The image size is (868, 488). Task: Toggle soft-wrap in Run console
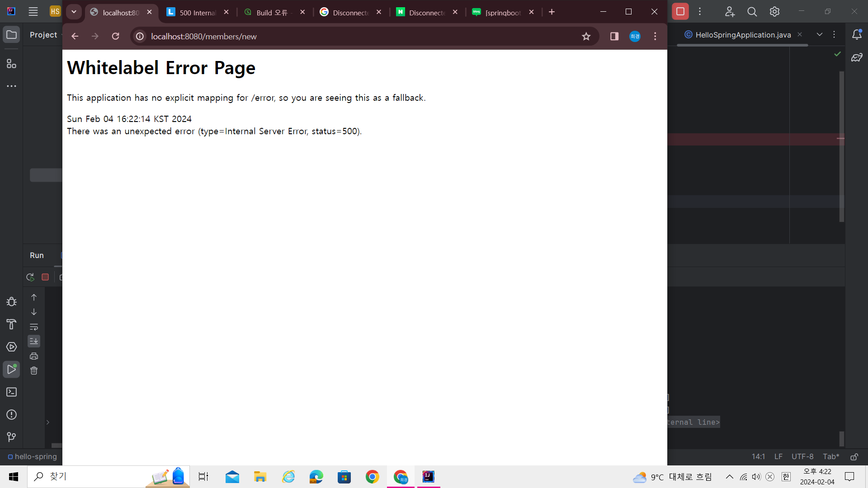pos(34,327)
